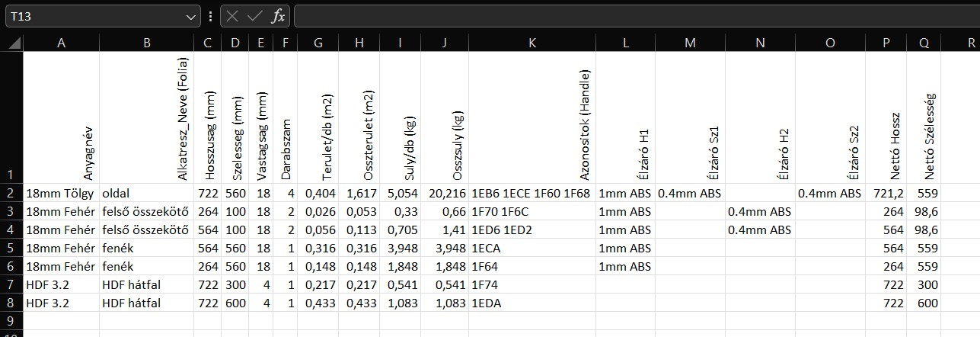This screenshot has width=980, height=337.
Task: Click the Select All corner triangle
Action: [12, 43]
